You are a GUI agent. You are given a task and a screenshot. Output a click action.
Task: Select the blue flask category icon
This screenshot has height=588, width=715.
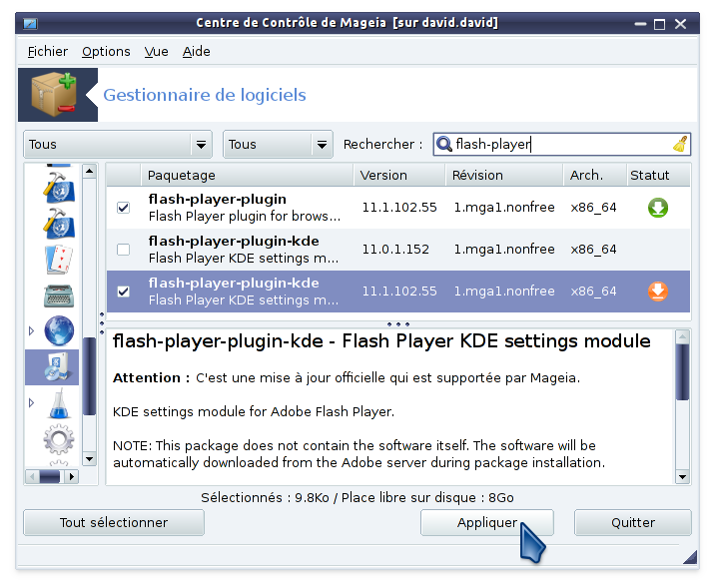click(59, 404)
